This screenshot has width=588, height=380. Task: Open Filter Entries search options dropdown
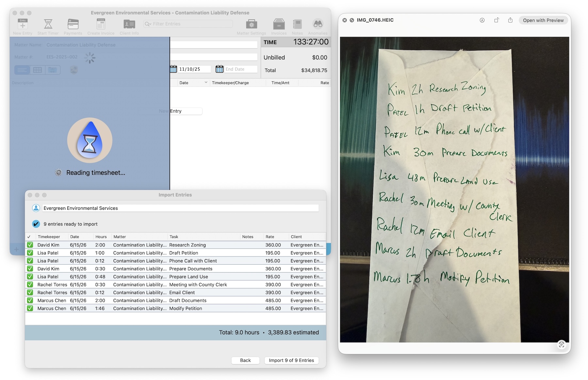point(150,24)
